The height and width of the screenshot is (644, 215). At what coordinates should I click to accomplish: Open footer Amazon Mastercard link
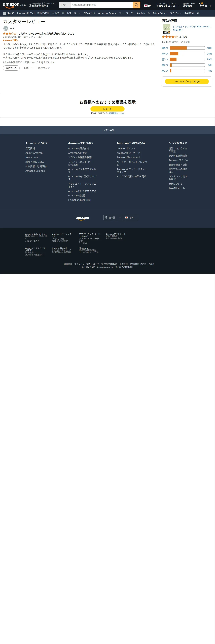coord(128,157)
